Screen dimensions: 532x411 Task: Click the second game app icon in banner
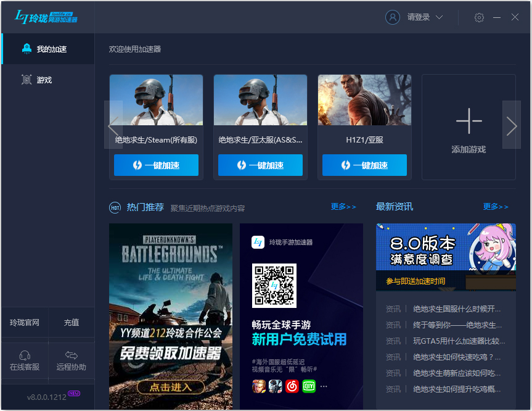276,386
